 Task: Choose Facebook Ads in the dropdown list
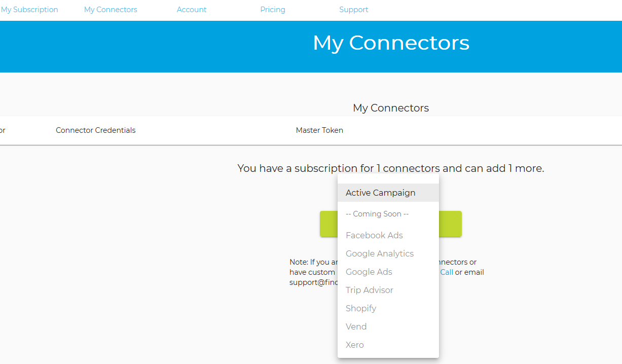coord(388,235)
